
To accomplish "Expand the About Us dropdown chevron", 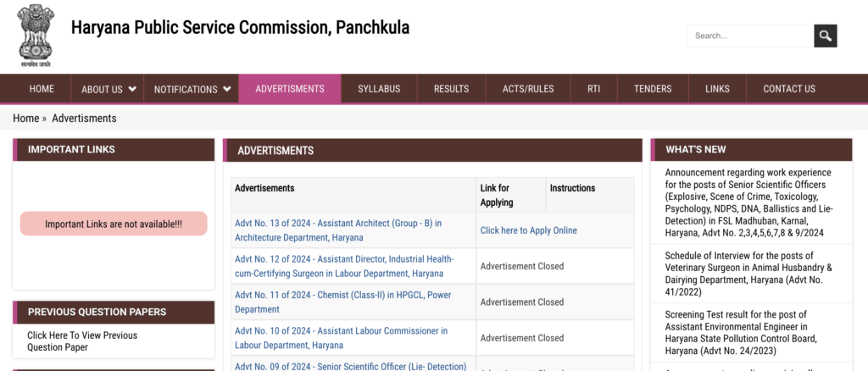I will point(132,89).
